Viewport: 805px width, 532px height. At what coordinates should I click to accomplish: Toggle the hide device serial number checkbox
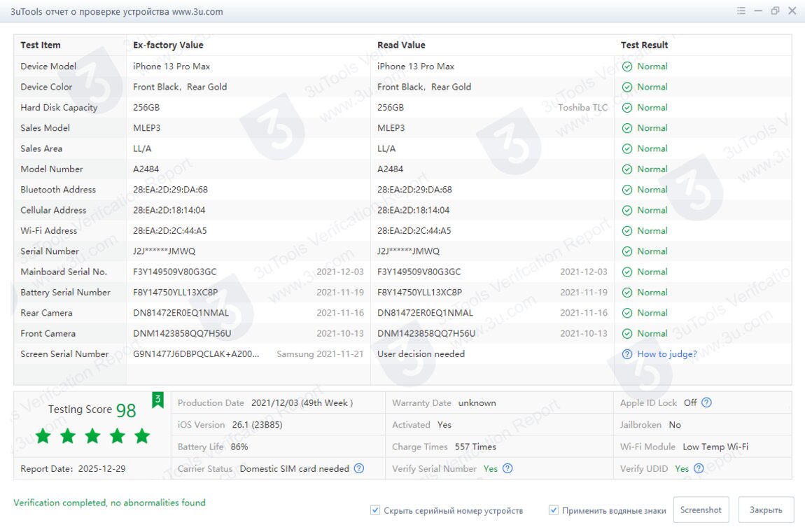tap(375, 510)
